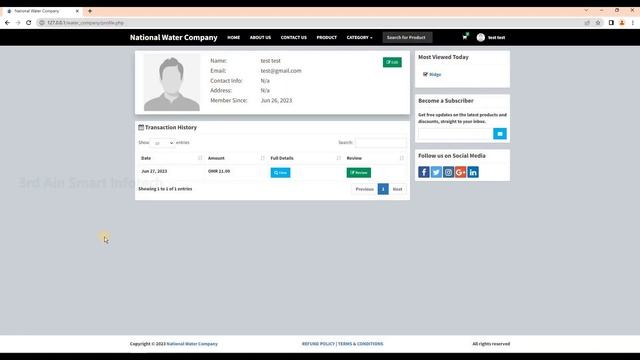
Task: Open the TERMS & CONDITIONS link
Action: click(360, 344)
